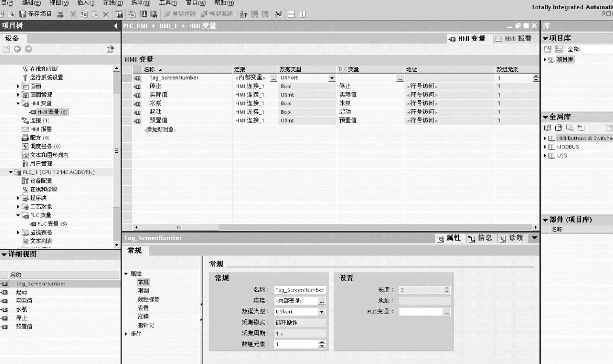This screenshot has height=364, width=613.
Task: Open the 诊断 tab in the inspector
Action: pyautogui.click(x=512, y=238)
